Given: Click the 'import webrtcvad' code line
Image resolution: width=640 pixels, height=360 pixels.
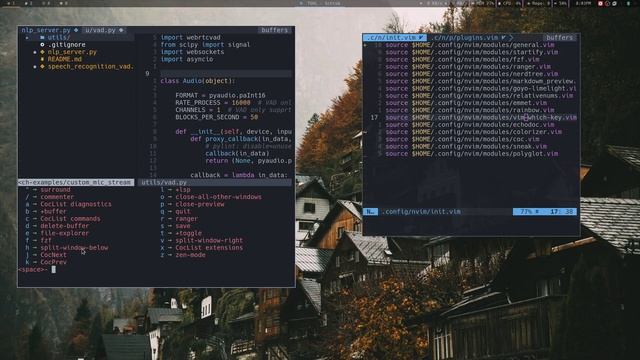Looking at the screenshot, I should pos(191,38).
